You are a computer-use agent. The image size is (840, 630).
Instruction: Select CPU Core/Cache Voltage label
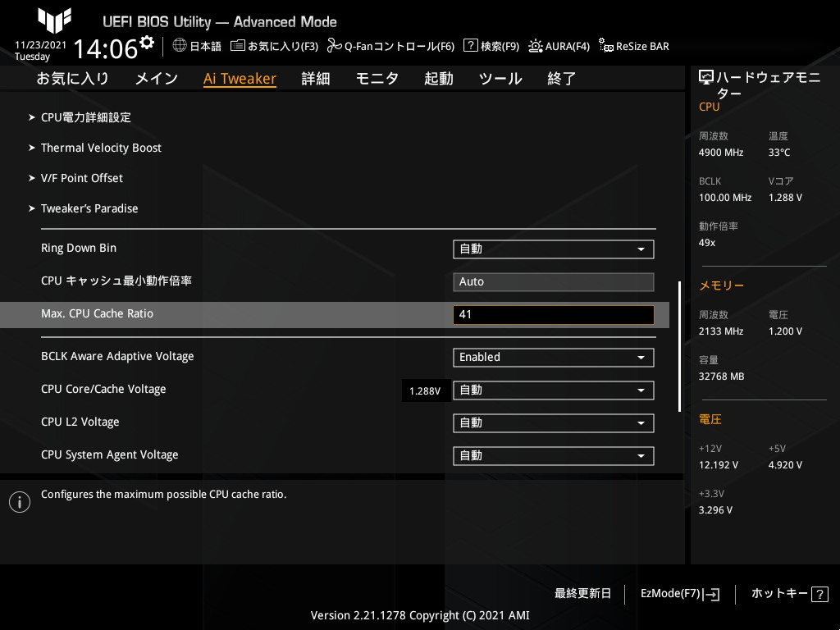coord(103,389)
